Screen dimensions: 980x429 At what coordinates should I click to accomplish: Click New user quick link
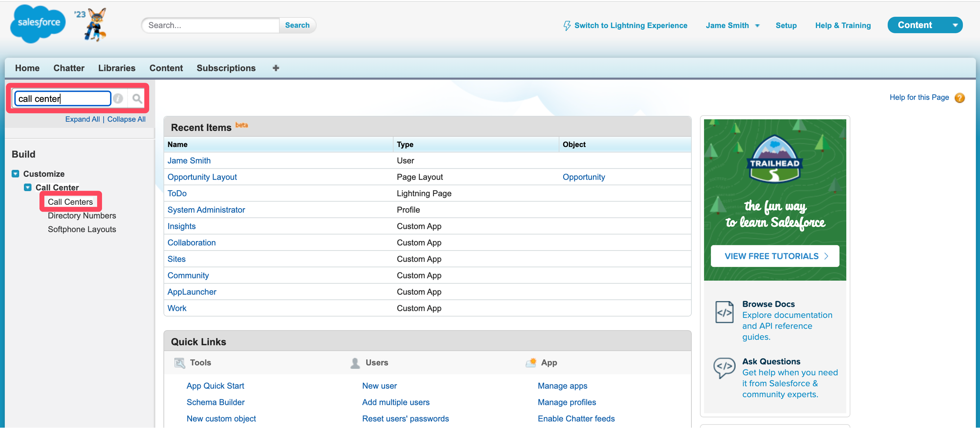tap(379, 386)
